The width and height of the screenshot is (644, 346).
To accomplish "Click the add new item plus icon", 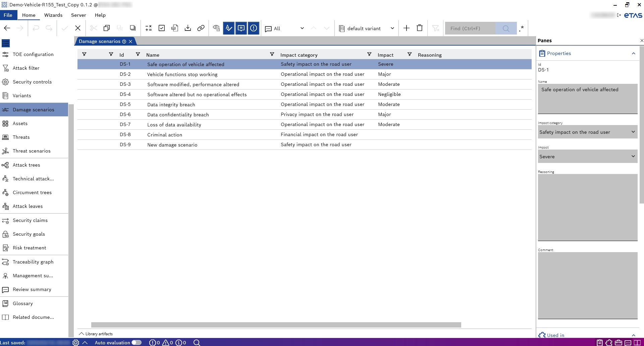I will point(406,28).
